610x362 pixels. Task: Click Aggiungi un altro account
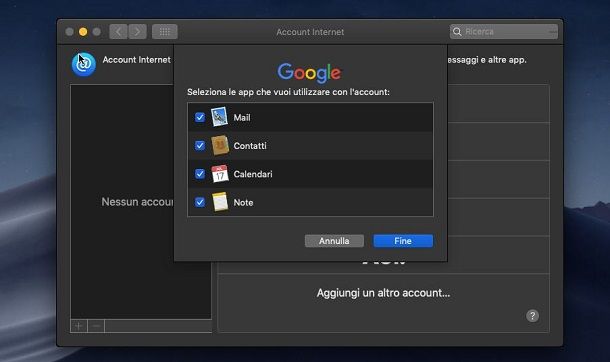coord(383,293)
